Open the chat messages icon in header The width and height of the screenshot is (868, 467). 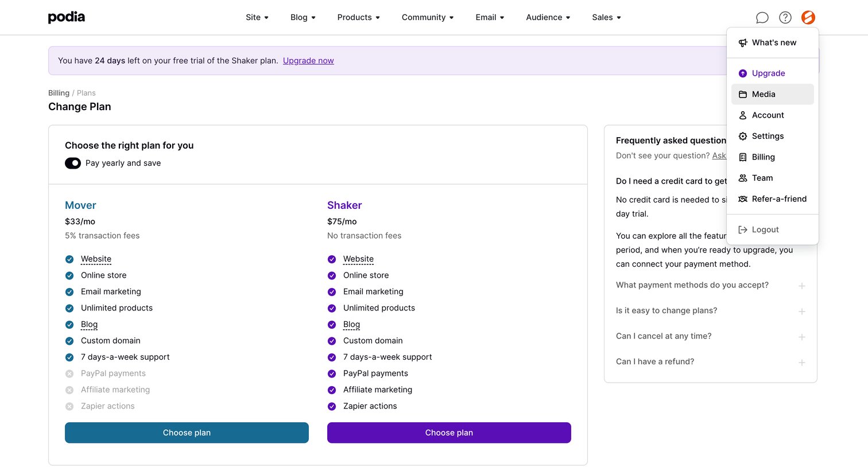point(762,17)
